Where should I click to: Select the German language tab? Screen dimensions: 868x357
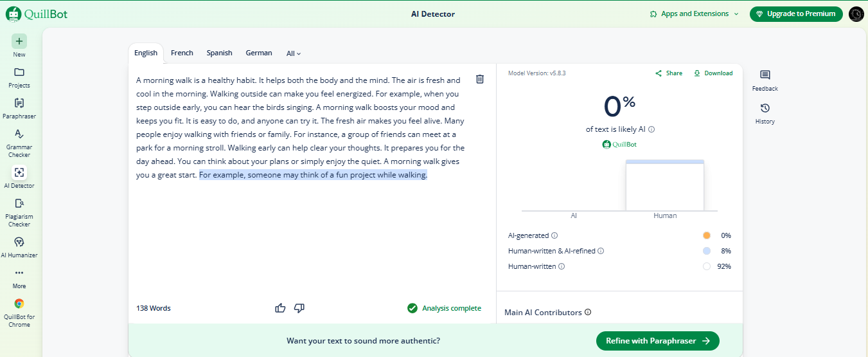(x=258, y=53)
